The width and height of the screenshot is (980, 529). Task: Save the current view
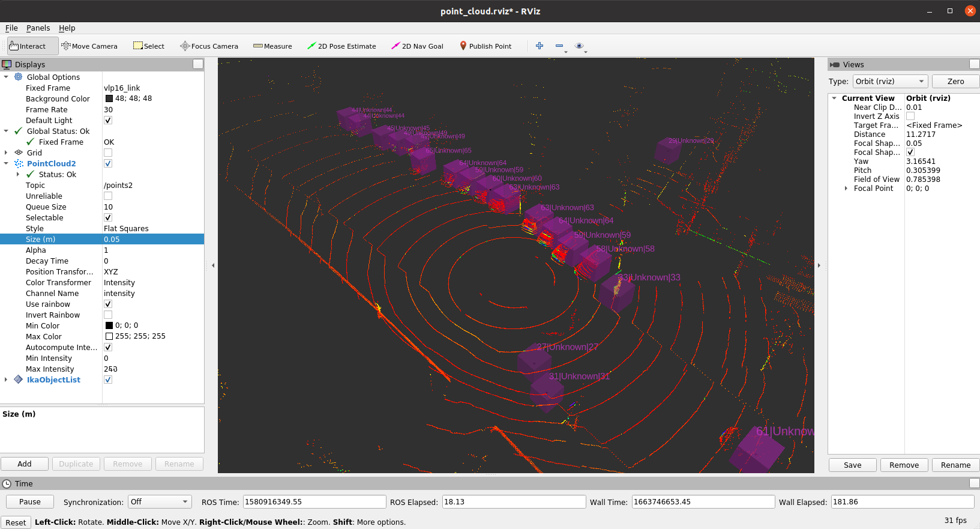pyautogui.click(x=852, y=465)
